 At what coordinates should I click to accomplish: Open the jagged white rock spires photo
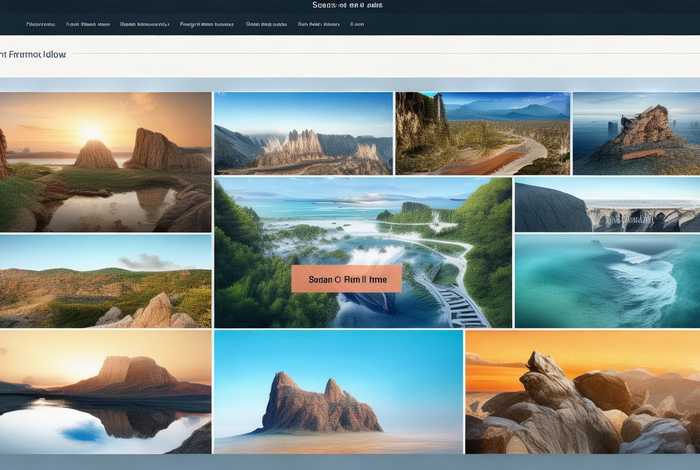[303, 134]
